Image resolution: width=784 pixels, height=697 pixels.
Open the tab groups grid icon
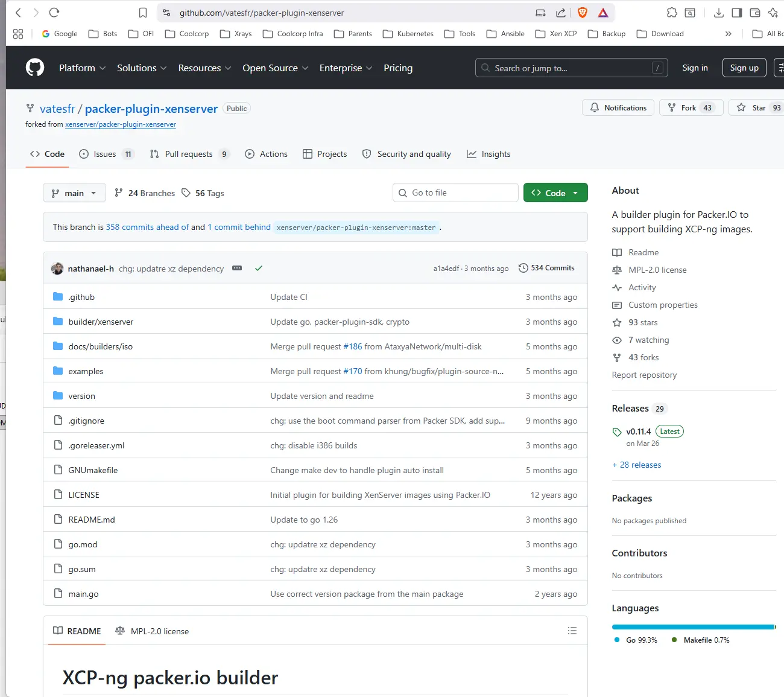(x=18, y=34)
